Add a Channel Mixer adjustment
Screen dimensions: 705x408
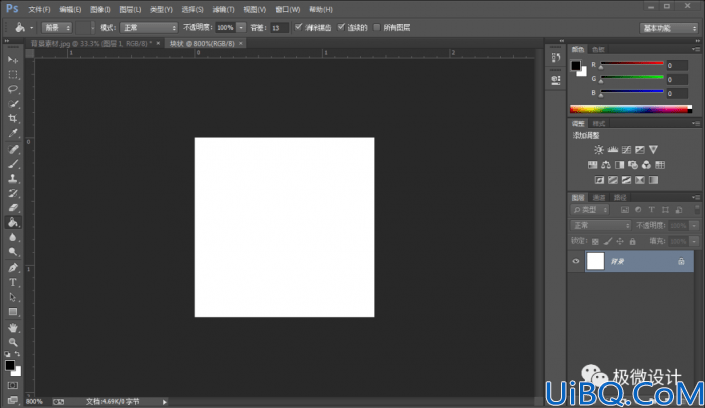point(647,165)
